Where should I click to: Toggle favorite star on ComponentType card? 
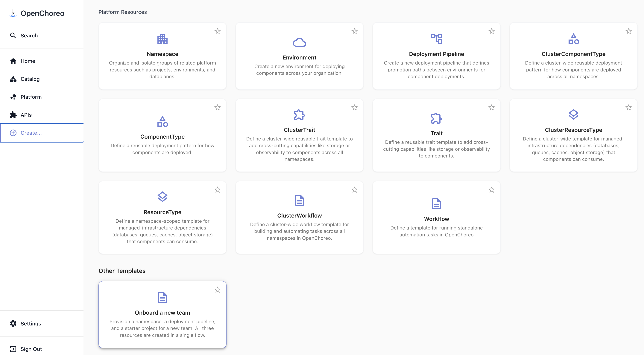coord(218,107)
